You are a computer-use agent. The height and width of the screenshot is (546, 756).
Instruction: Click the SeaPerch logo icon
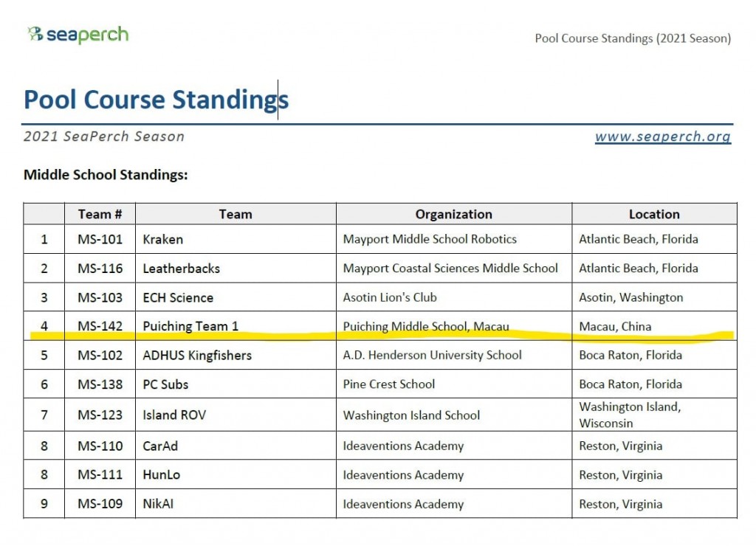[35, 34]
